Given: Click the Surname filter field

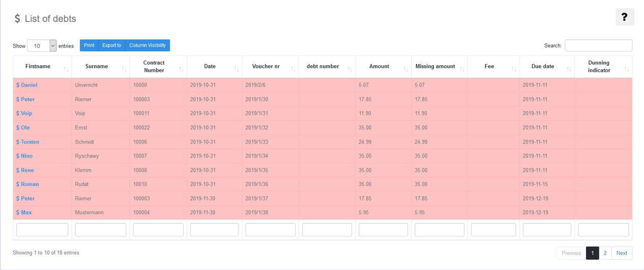Looking at the screenshot, I should pyautogui.click(x=101, y=230).
